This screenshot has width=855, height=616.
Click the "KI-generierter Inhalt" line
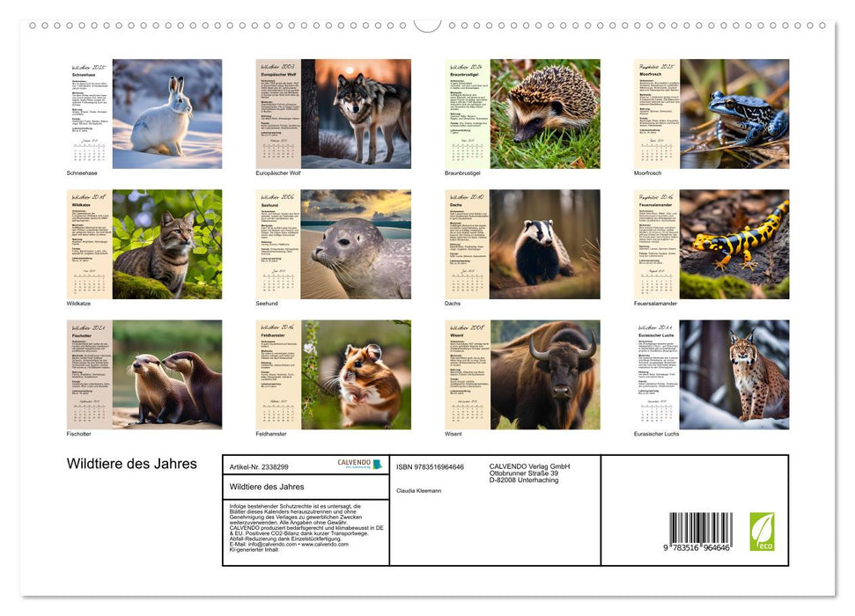click(x=254, y=549)
